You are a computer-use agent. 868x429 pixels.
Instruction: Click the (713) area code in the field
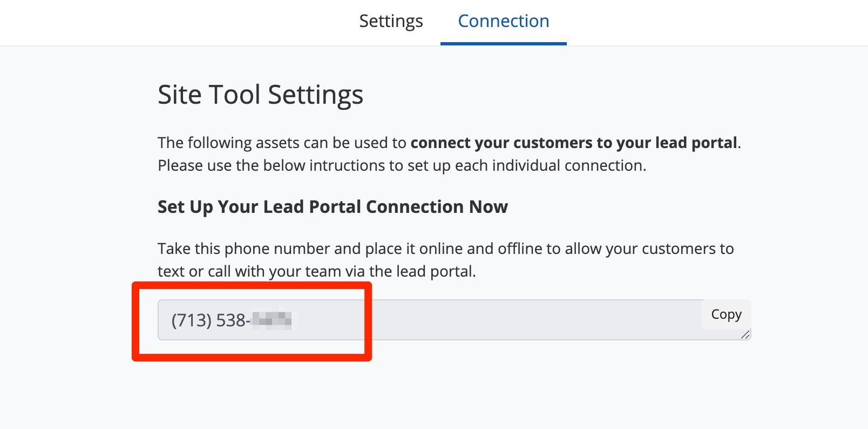[x=191, y=320]
